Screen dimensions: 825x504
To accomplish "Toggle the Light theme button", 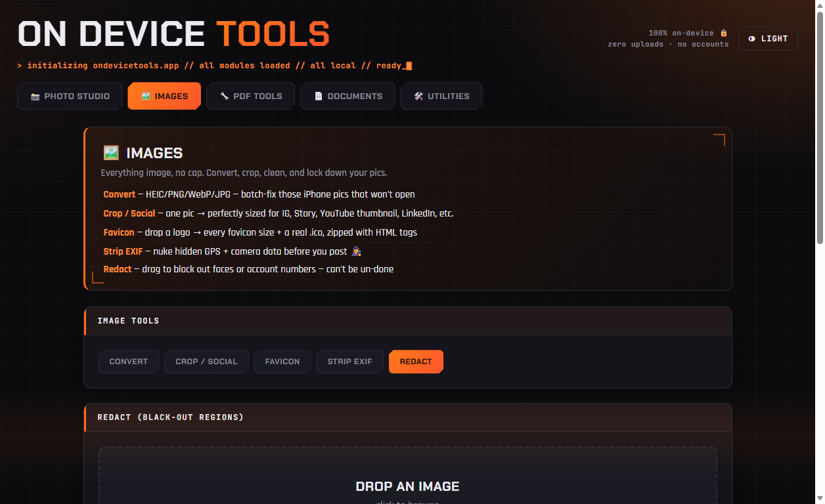I will point(768,39).
